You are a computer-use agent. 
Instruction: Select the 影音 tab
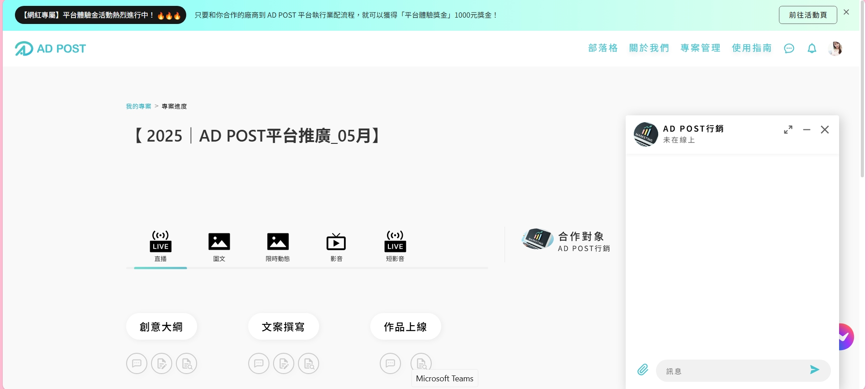pos(336,247)
